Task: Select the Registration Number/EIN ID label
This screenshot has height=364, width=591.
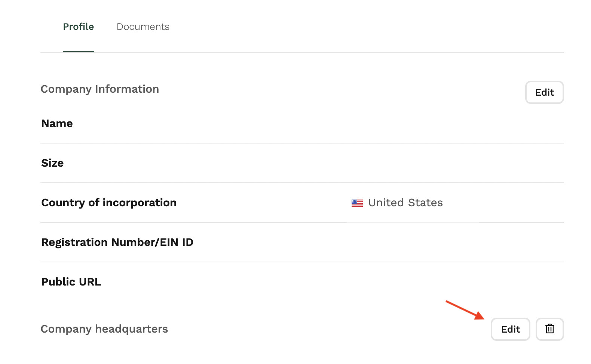Action: [x=117, y=242]
